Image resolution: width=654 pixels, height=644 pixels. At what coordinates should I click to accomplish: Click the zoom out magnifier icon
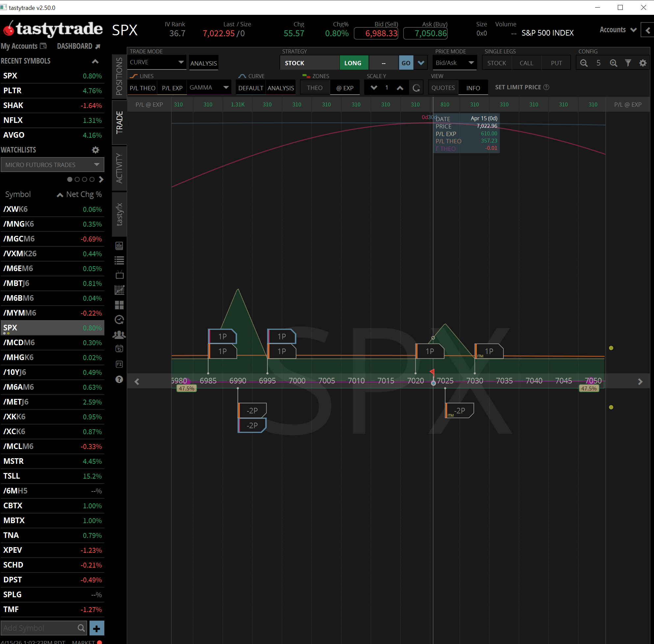[x=584, y=63]
